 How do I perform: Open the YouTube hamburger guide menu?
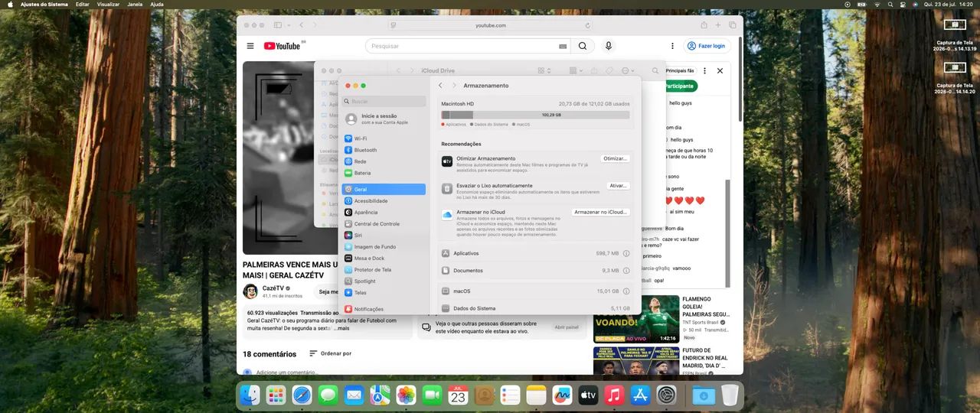point(250,46)
